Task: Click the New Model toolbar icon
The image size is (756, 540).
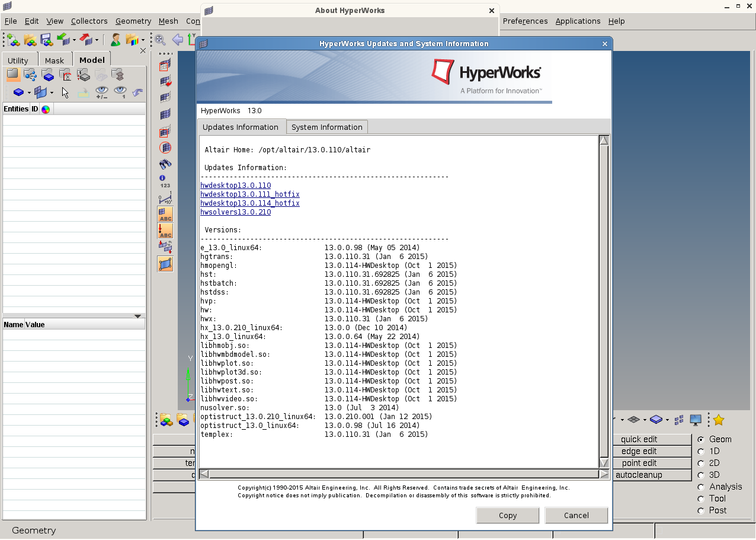Action: (13, 40)
